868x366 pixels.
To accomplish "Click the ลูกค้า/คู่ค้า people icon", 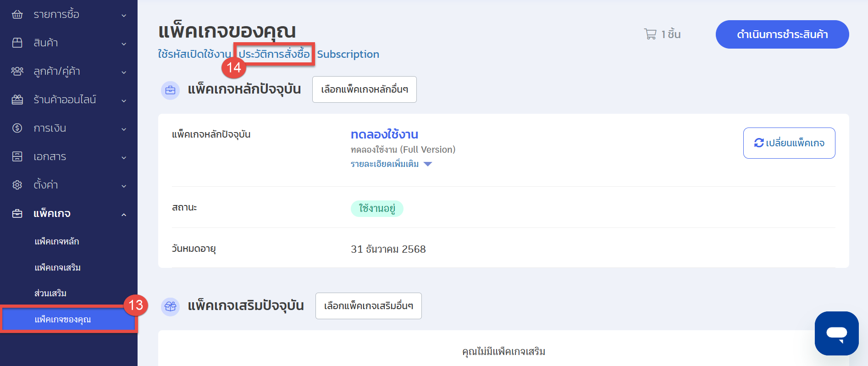I will click(x=17, y=72).
